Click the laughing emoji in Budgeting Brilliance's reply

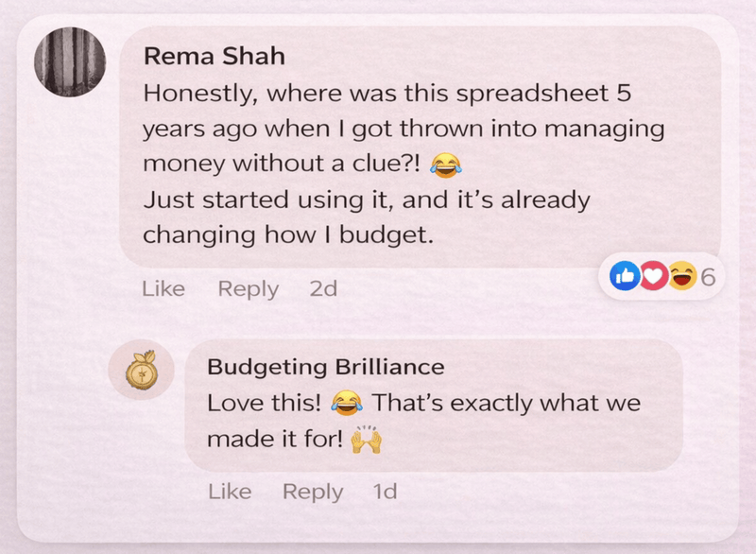(347, 405)
